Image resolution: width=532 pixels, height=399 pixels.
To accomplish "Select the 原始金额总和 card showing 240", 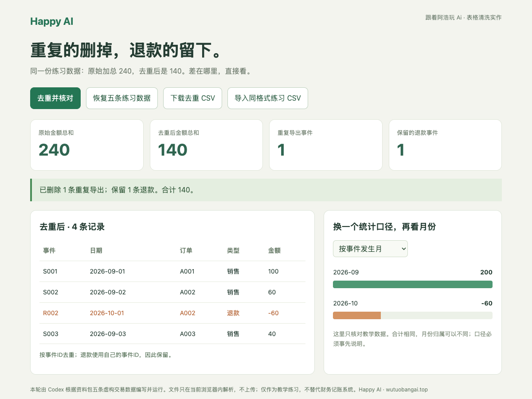I will [x=87, y=145].
